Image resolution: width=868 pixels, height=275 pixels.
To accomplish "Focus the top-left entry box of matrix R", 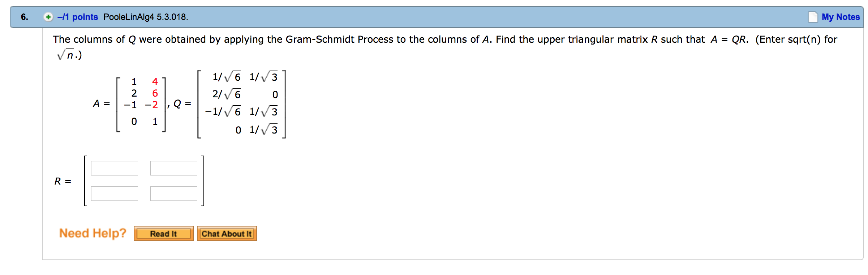I will pyautogui.click(x=114, y=168).
